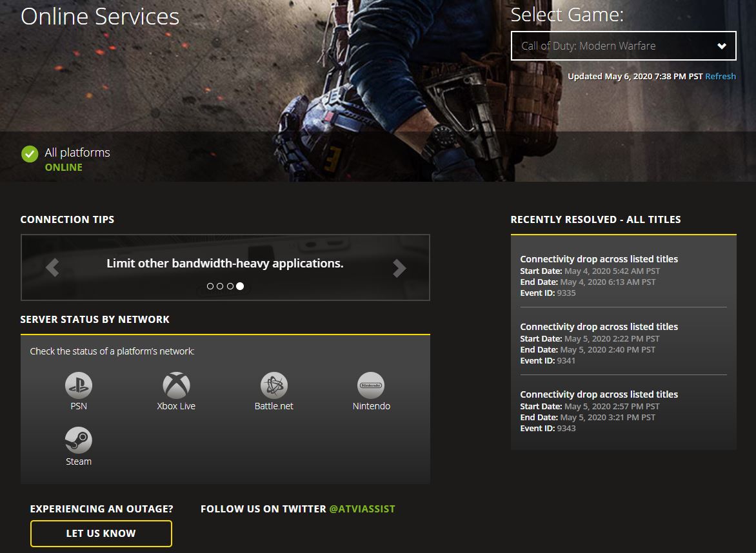Select third connection tip dot
The image size is (756, 553).
230,286
